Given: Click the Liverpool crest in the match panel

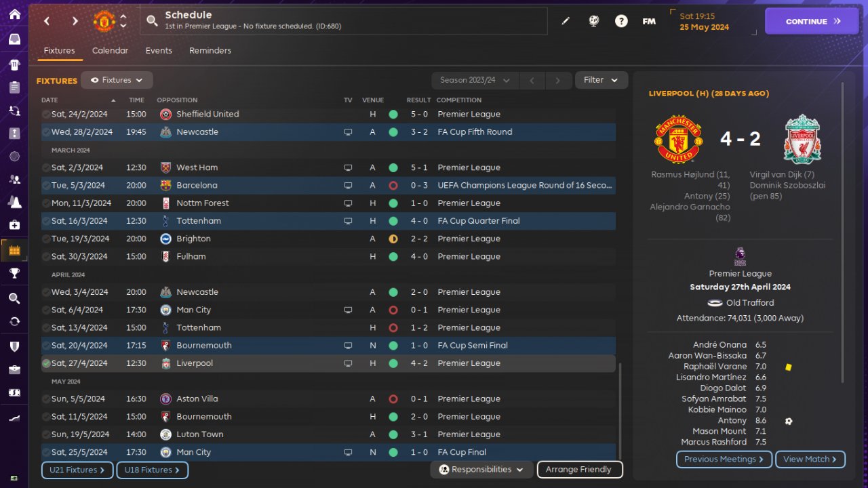Looking at the screenshot, I should [x=802, y=139].
